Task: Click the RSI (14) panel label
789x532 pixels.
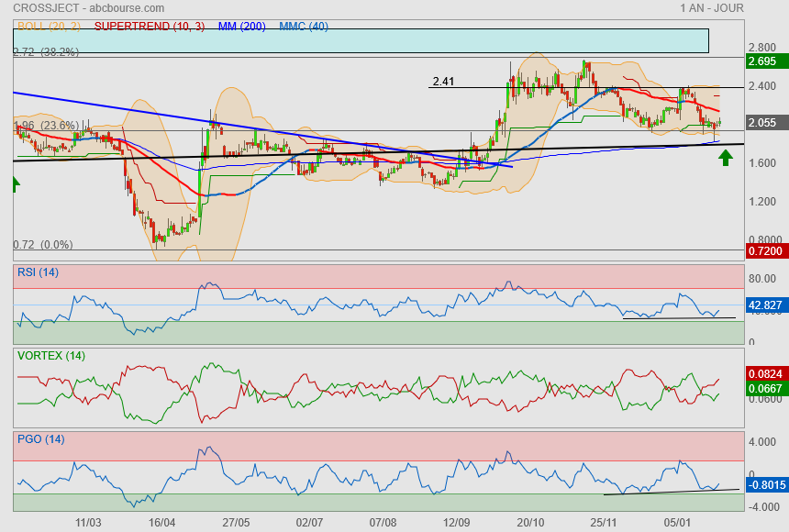Action: [x=38, y=272]
